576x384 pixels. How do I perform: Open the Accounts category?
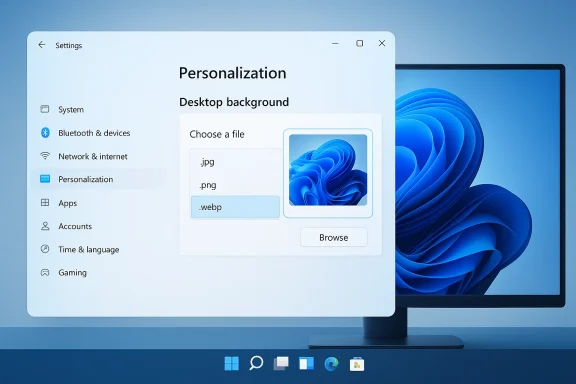[x=75, y=226]
